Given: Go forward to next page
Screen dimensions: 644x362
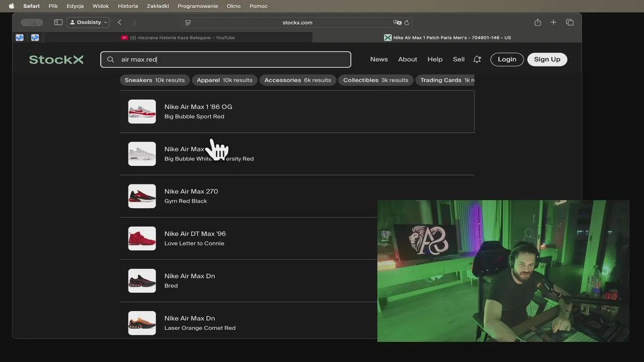Looking at the screenshot, I should pyautogui.click(x=134, y=22).
